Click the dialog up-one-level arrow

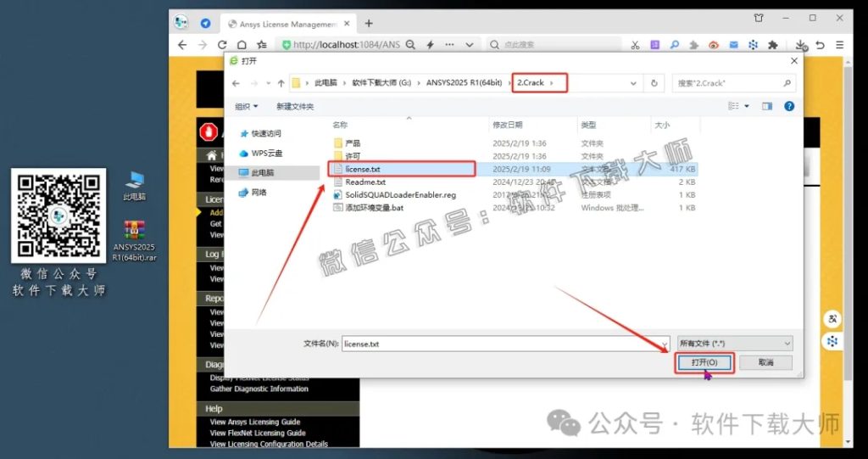(281, 83)
